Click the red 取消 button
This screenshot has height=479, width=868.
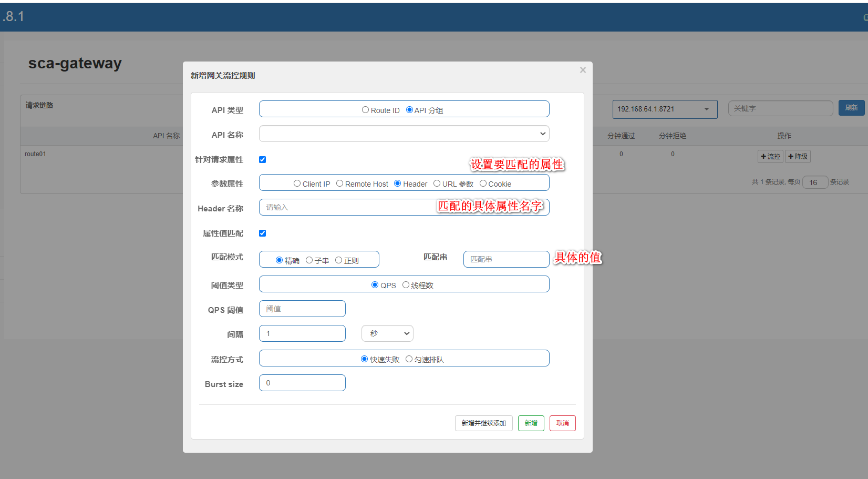(563, 423)
